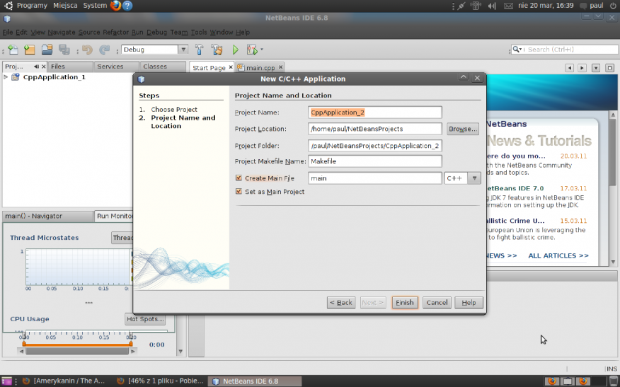
Task: Click the Save All toolbar icon
Action: (64, 50)
